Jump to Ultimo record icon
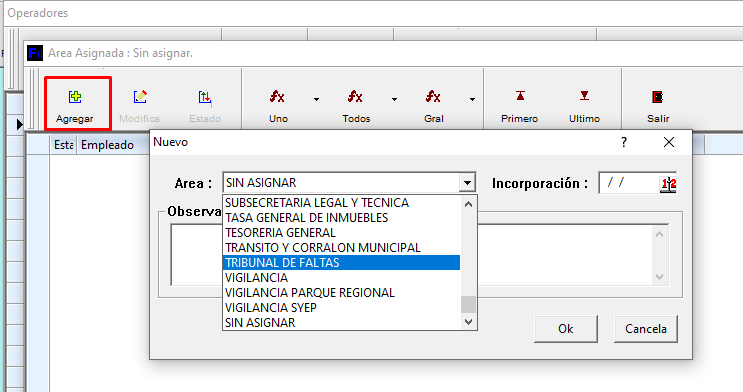Viewport: 743px width, 392px height. pyautogui.click(x=584, y=96)
